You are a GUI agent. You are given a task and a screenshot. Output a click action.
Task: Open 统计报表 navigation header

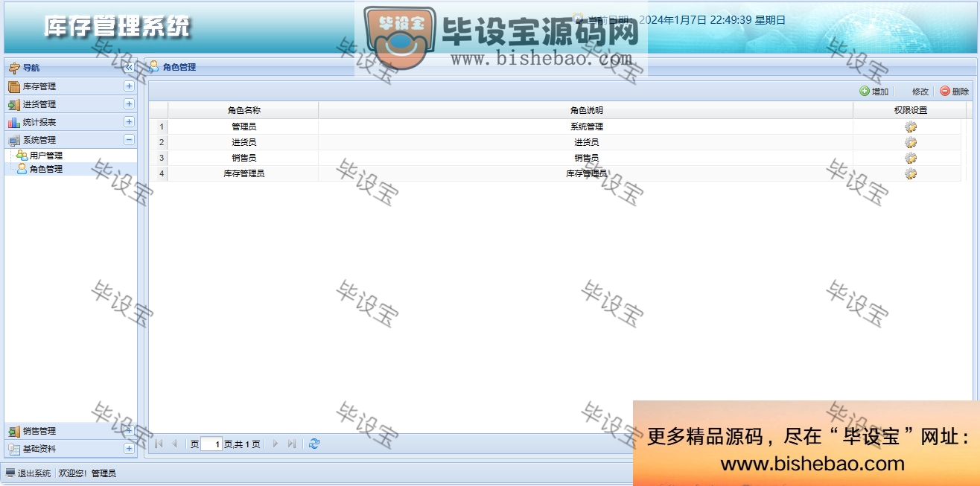71,122
